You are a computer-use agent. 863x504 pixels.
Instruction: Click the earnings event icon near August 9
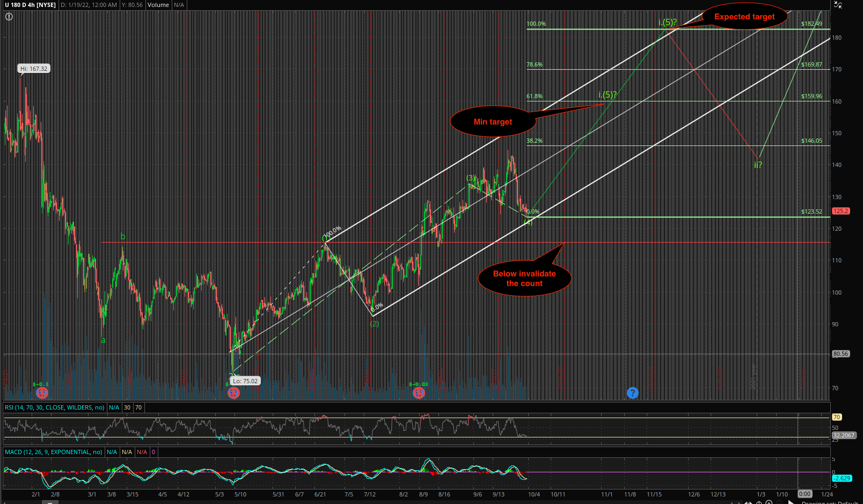pyautogui.click(x=419, y=393)
